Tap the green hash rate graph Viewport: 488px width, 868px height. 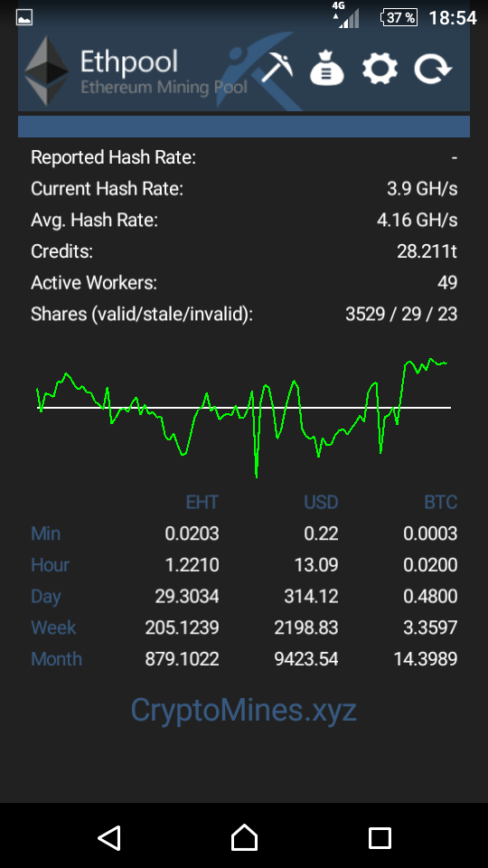pyautogui.click(x=244, y=416)
